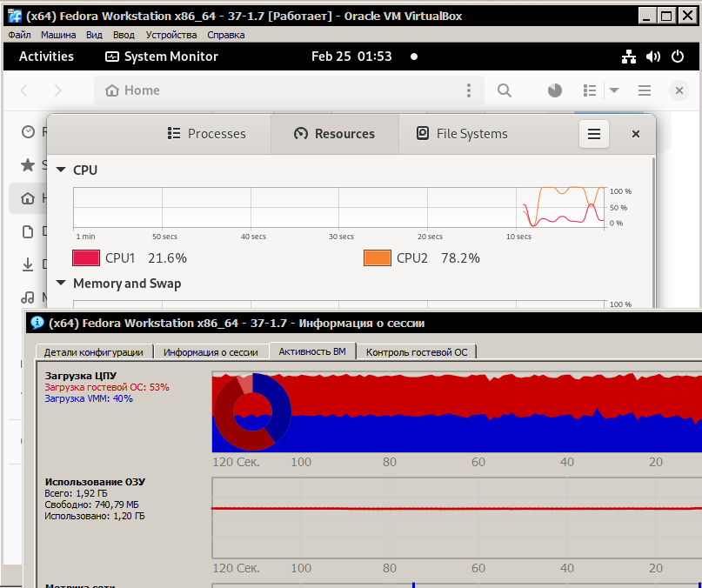Switch to the File Systems tab
Screen dimensions: 702x588
click(x=462, y=134)
